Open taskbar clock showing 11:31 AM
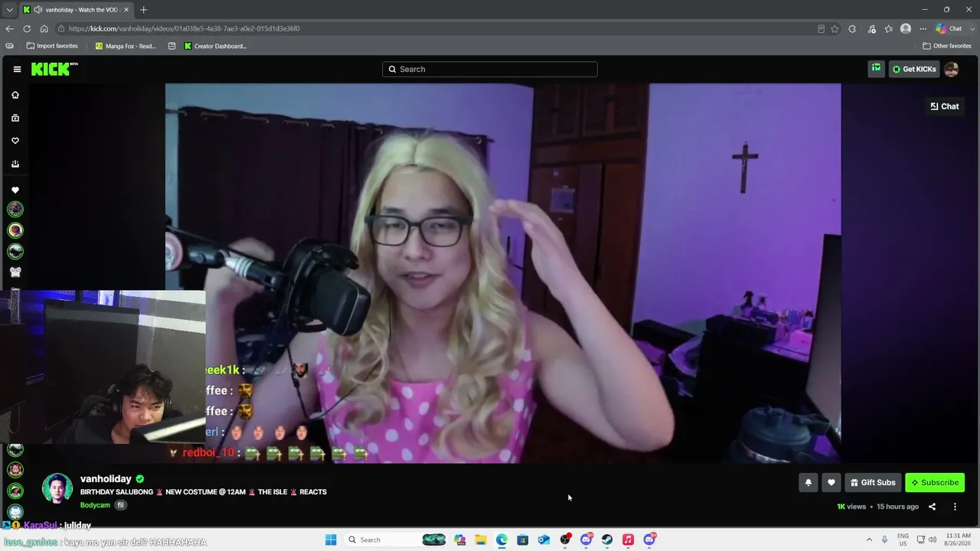Viewport: 980px width, 551px height. [959, 540]
